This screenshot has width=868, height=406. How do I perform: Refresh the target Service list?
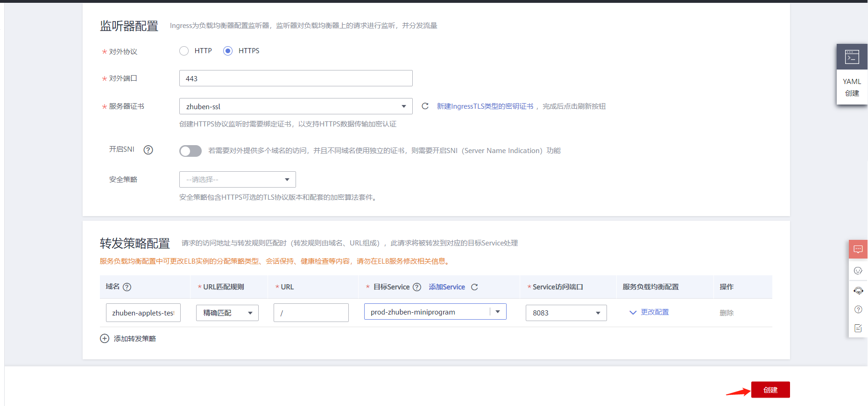[474, 287]
